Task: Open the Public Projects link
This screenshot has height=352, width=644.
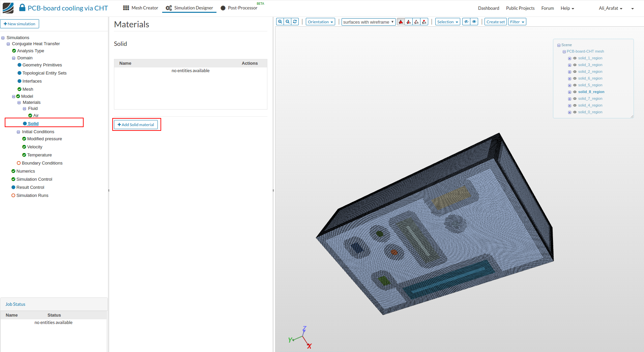Action: (x=520, y=8)
